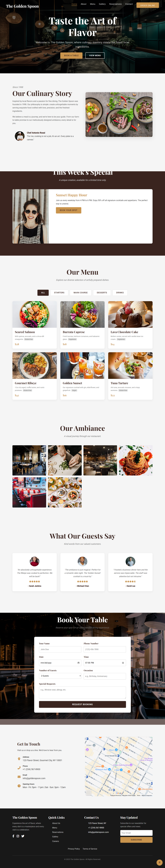Expand the Number of Guests dropdown
Image resolution: width=165 pixels, height=868 pixels.
click(x=60, y=676)
